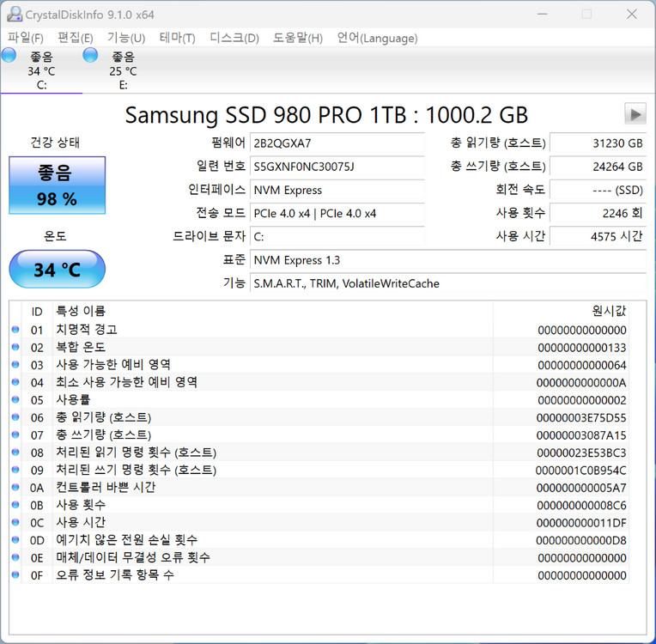The width and height of the screenshot is (656, 644).
Task: Click raw value 000000000000A
Action: [581, 383]
